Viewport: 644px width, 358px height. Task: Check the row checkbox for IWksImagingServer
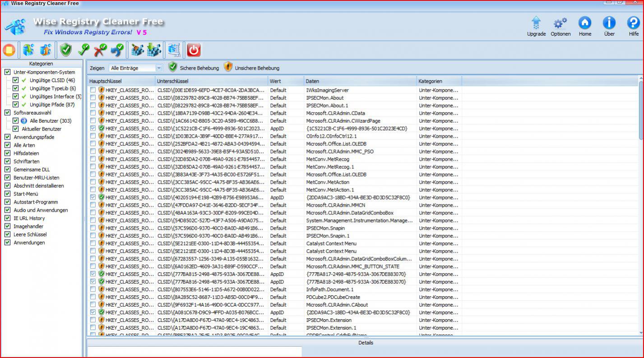click(x=93, y=90)
